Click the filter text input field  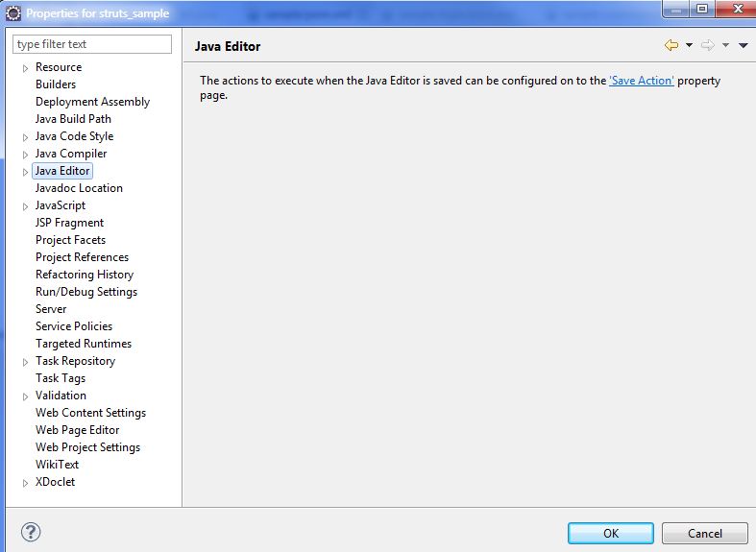click(x=92, y=44)
